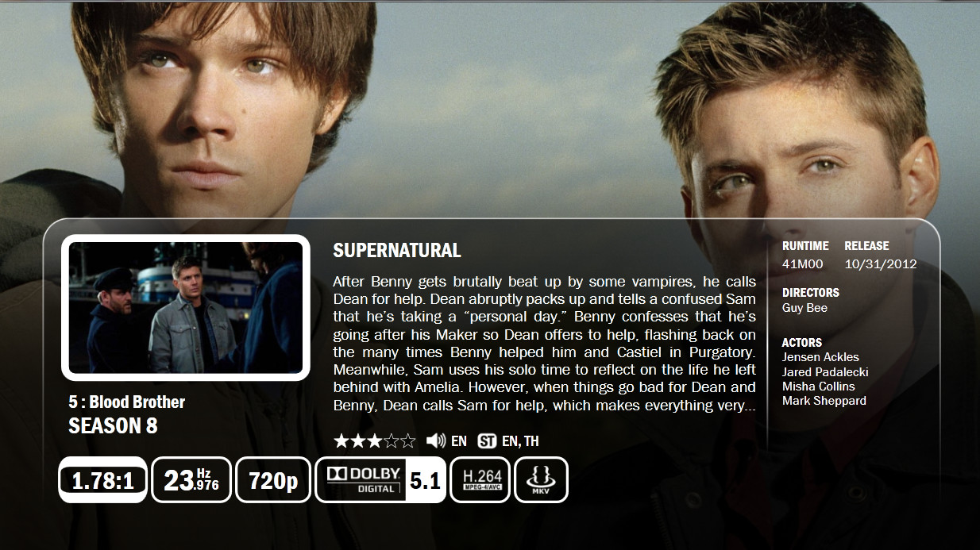Select director Guy Bee
The image size is (980, 550).
coord(804,308)
